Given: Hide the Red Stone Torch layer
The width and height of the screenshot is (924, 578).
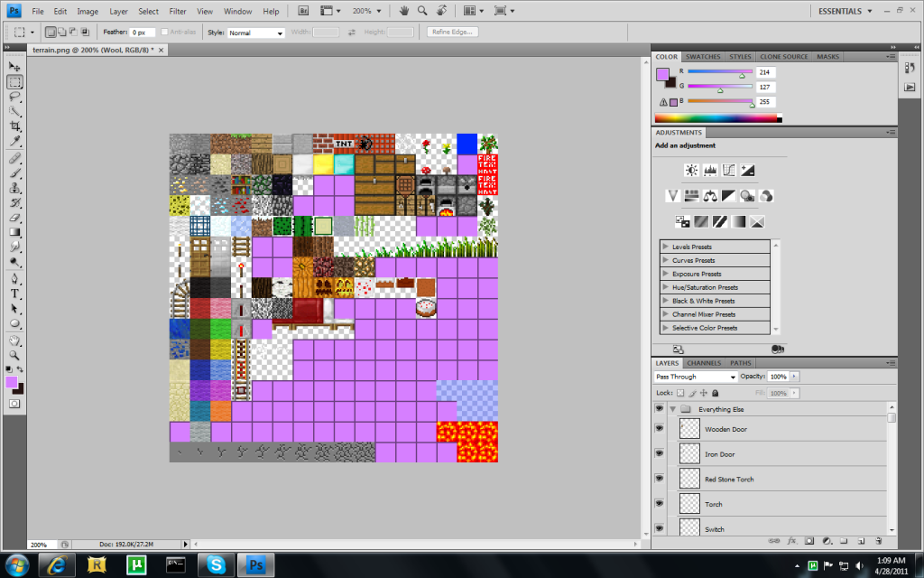Looking at the screenshot, I should (x=660, y=479).
